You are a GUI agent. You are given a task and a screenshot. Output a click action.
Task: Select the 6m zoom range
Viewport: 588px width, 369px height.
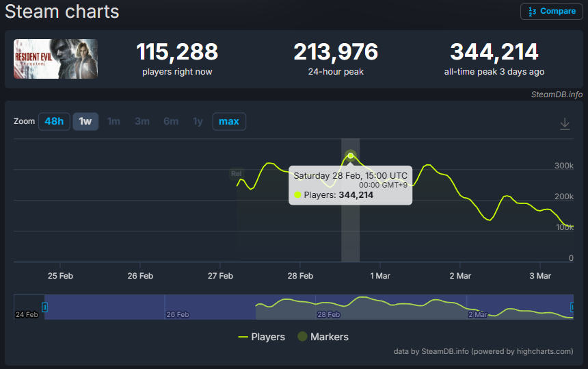(171, 121)
